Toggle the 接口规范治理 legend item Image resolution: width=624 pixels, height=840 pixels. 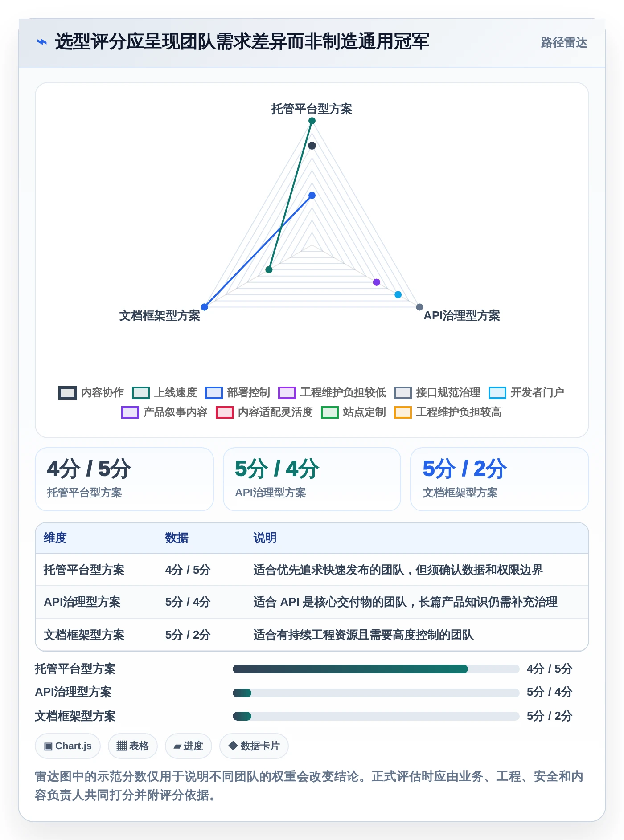(437, 392)
